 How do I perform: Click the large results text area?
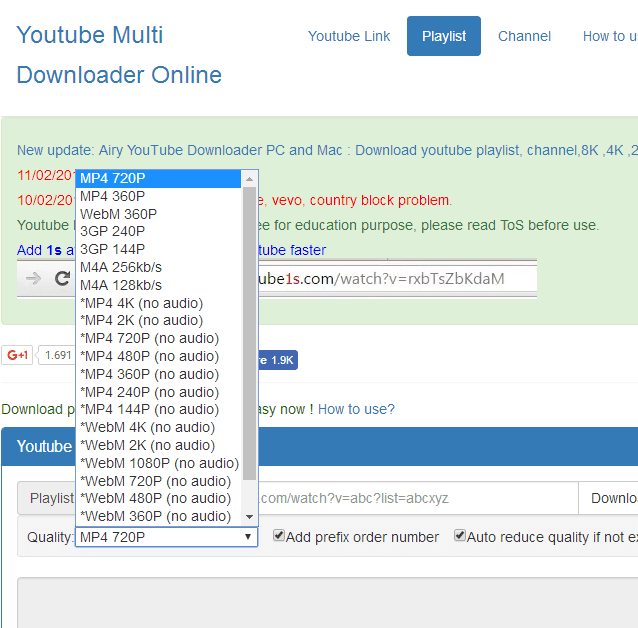click(328, 602)
